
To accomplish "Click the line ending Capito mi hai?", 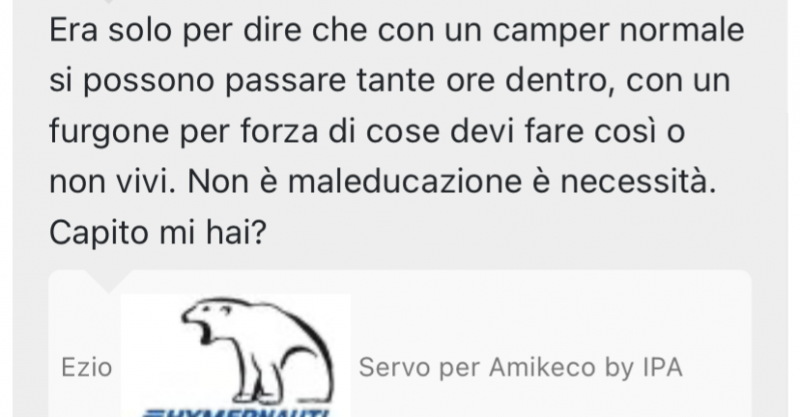I will (x=158, y=233).
